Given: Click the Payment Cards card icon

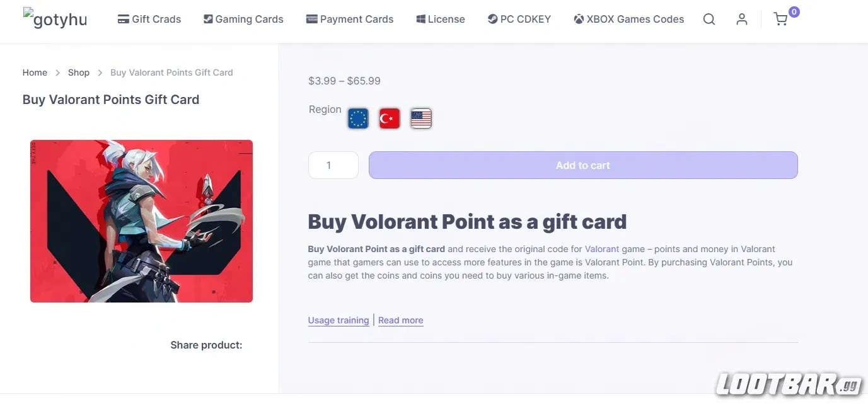Looking at the screenshot, I should click(x=311, y=19).
